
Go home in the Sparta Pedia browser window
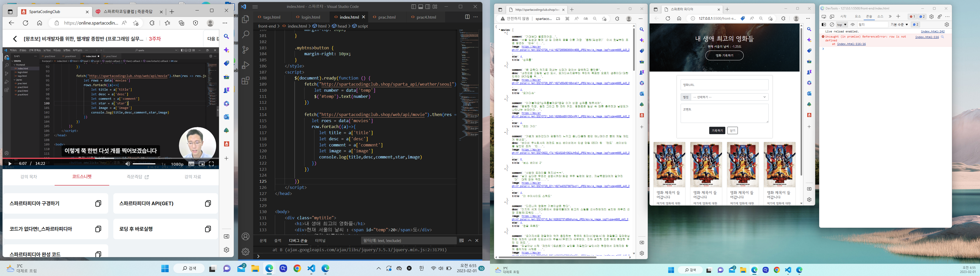[679, 19]
